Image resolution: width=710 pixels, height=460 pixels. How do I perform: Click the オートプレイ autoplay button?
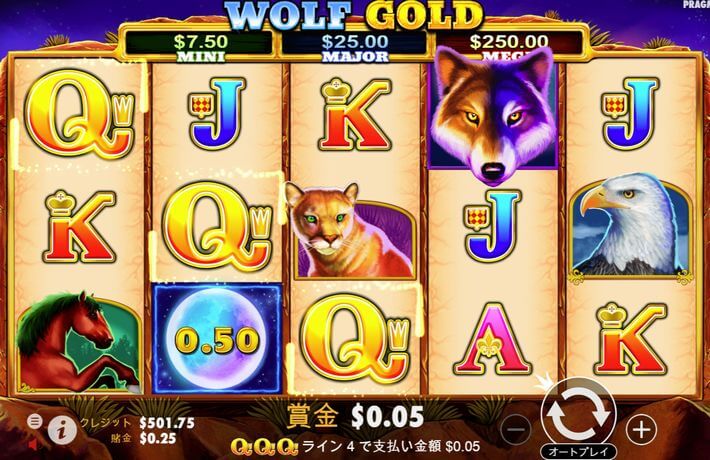pyautogui.click(x=578, y=451)
